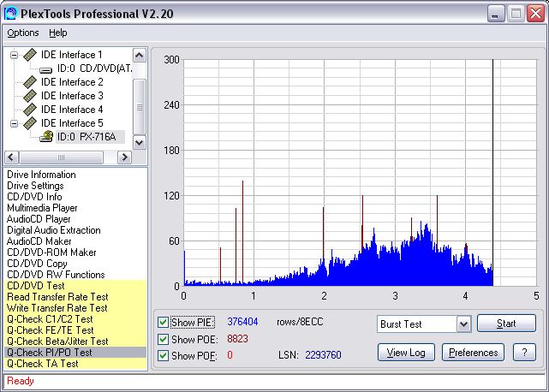Open the Help menu

(57, 33)
